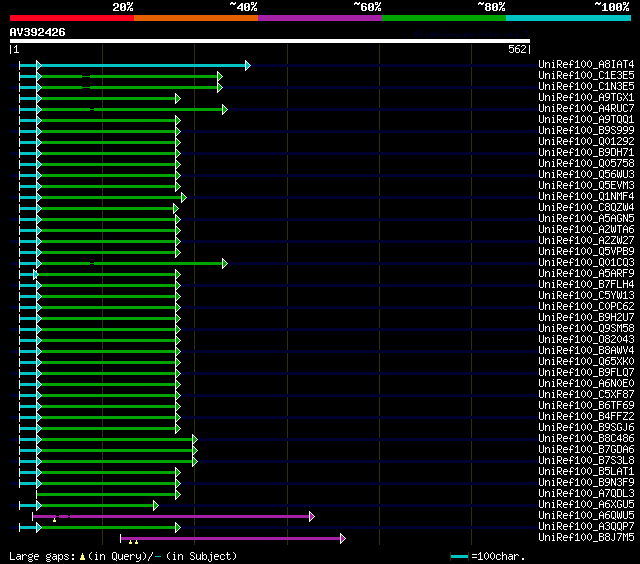This screenshot has height=564, width=640.
Task: Click the green end arrow of Q1NMF4 alignment
Action: (184, 198)
